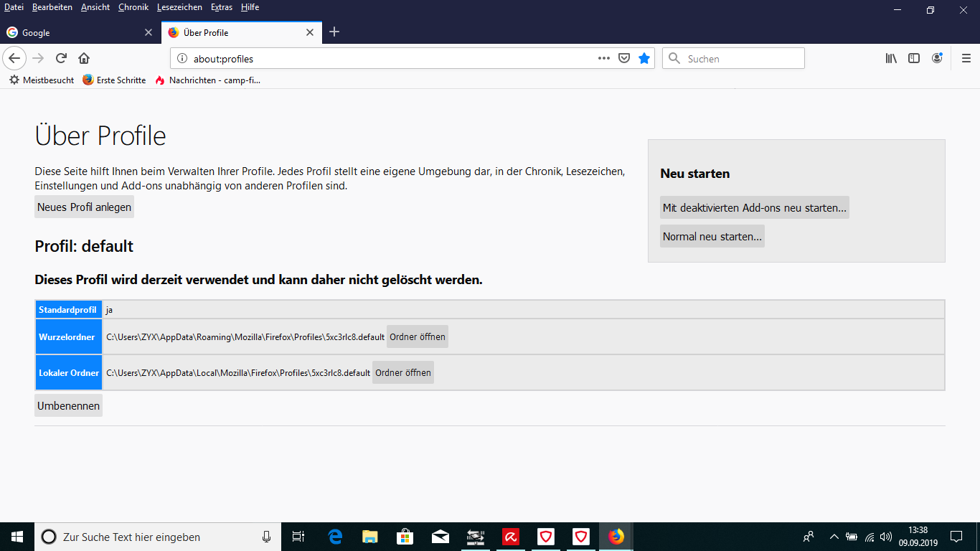
Task: Open a new tab with plus button
Action: click(x=334, y=32)
